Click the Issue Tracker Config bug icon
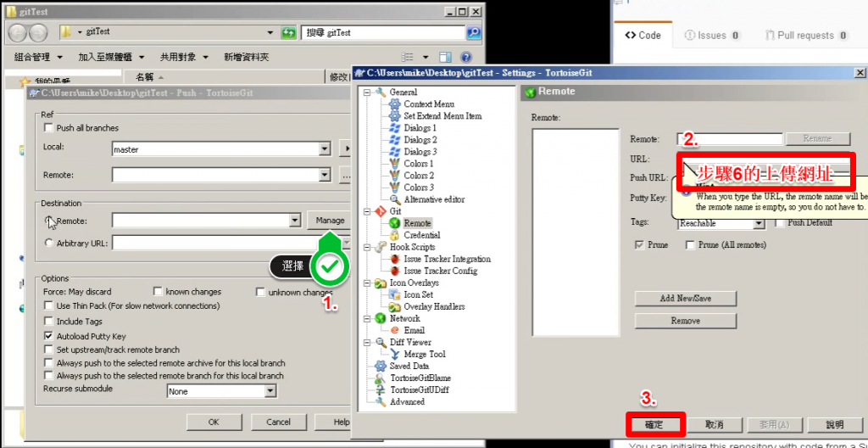Screen dimensions: 868x448 pyautogui.click(x=394, y=271)
